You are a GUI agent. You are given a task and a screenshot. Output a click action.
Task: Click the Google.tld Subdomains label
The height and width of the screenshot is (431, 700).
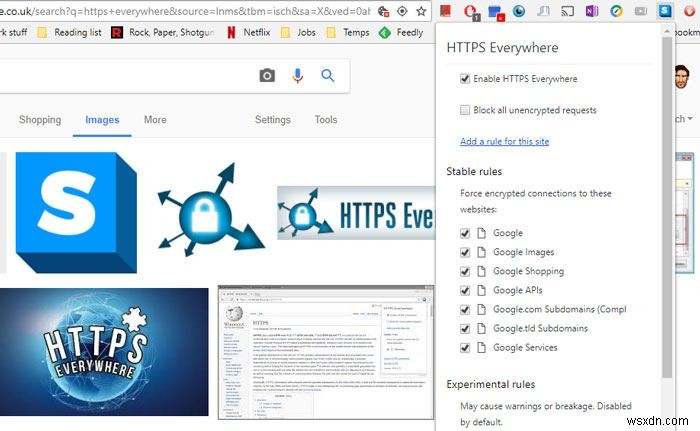(540, 329)
